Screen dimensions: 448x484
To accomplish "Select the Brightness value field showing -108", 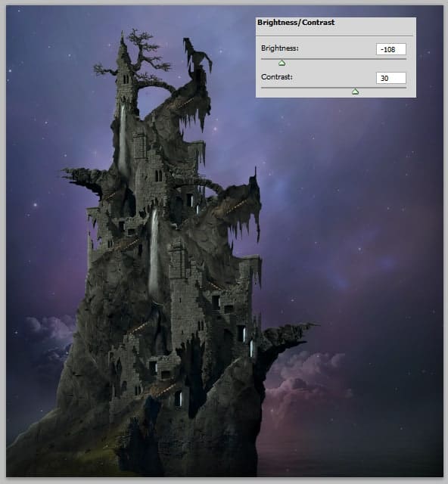I will point(390,49).
